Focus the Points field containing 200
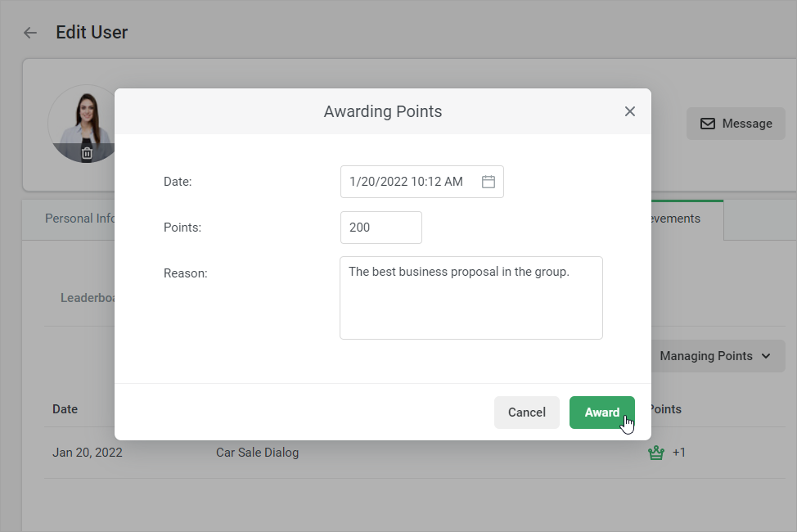Screen dimensions: 797x532 click(381, 228)
